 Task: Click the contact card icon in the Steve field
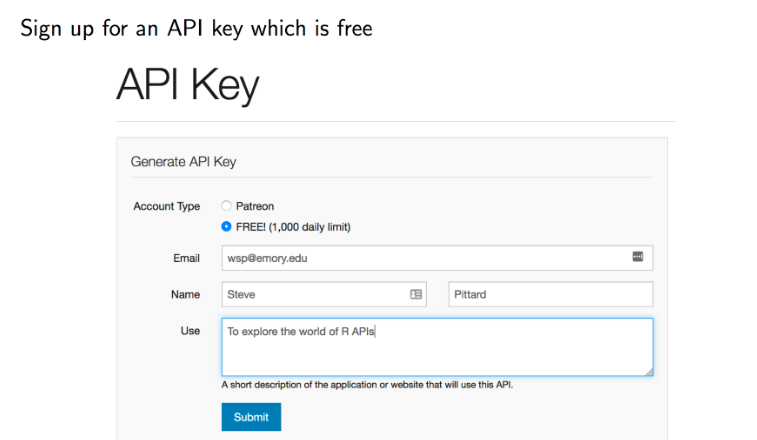point(416,295)
